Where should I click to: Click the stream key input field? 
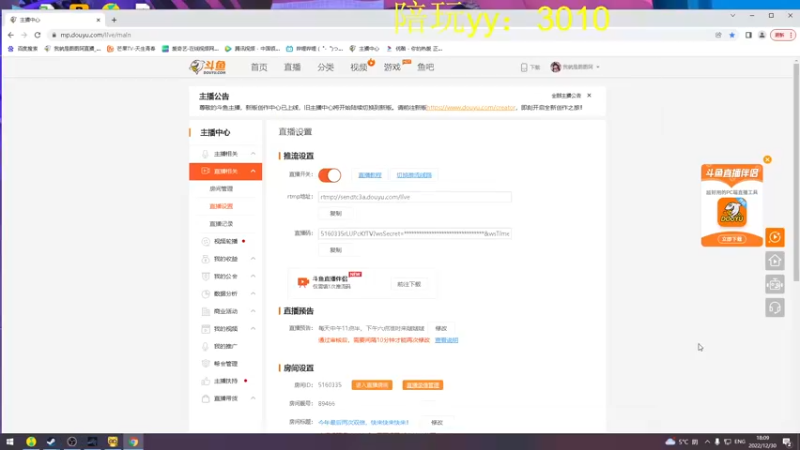pos(415,234)
